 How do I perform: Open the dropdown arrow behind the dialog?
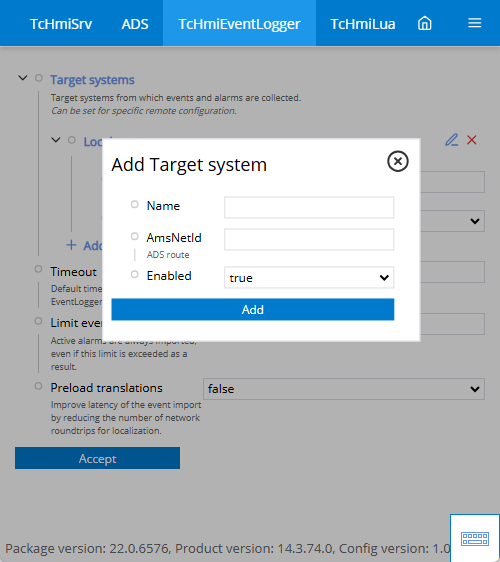475,221
